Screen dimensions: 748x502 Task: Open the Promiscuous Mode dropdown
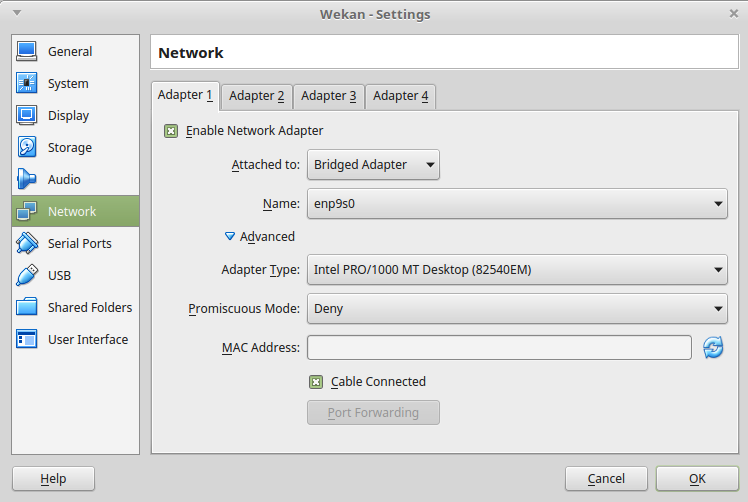coord(516,309)
